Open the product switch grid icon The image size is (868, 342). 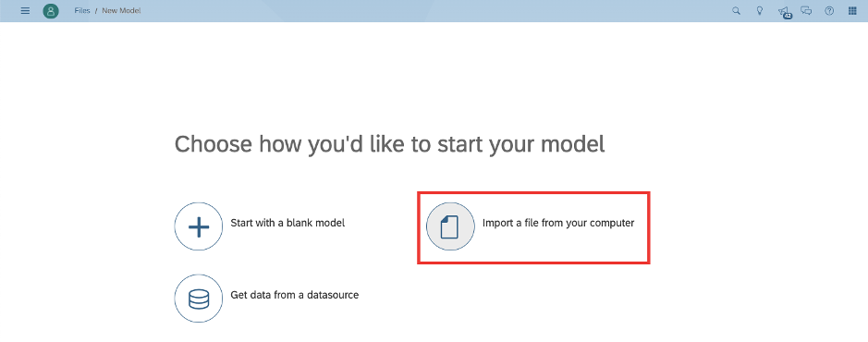852,10
